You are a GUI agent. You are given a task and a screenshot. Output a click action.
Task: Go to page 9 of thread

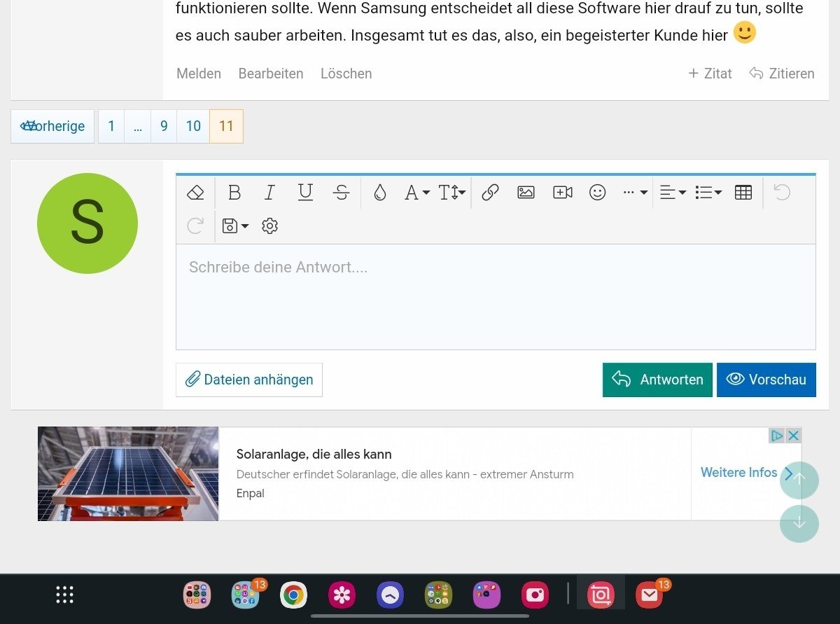pyautogui.click(x=164, y=126)
